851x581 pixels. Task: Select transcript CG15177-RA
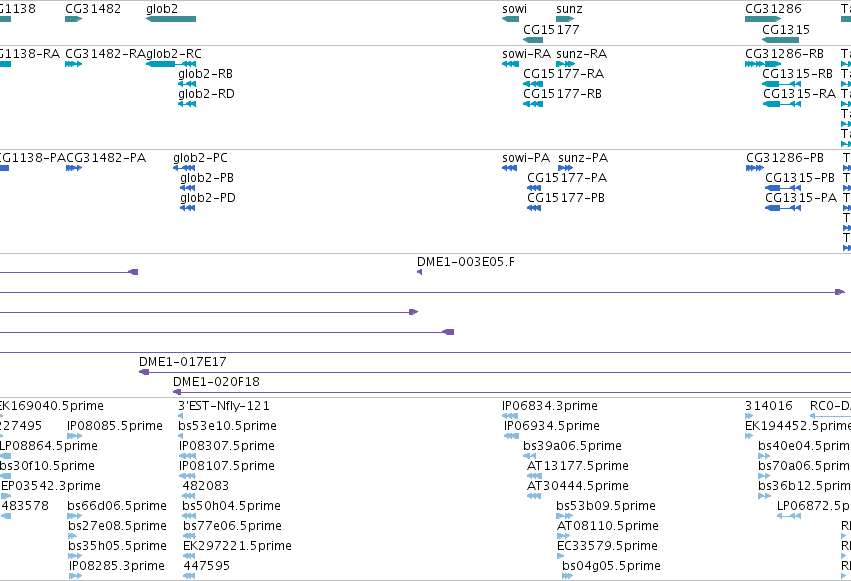533,84
